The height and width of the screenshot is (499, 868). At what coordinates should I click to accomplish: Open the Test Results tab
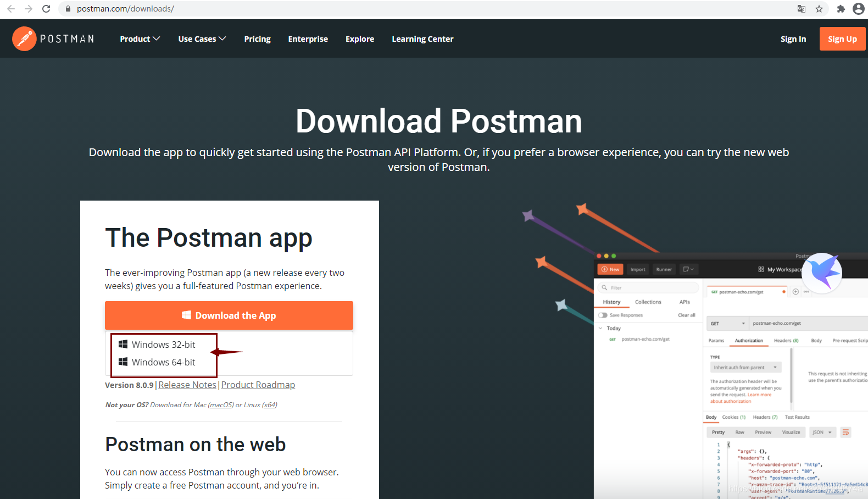coord(797,418)
